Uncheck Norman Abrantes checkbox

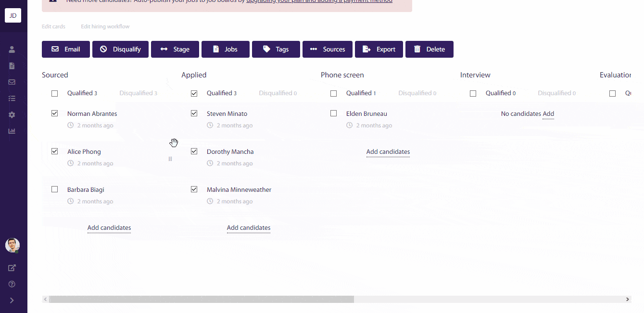(x=55, y=113)
